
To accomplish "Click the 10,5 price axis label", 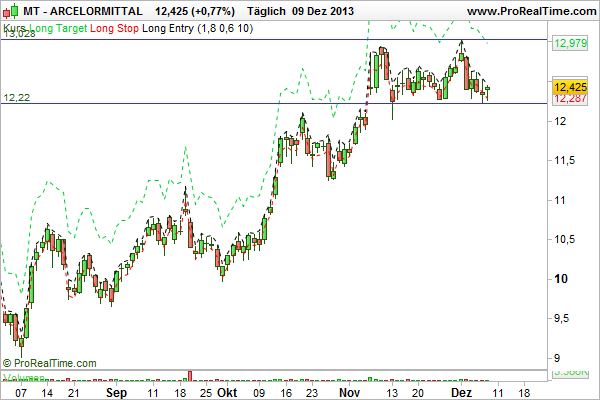I will (x=564, y=240).
